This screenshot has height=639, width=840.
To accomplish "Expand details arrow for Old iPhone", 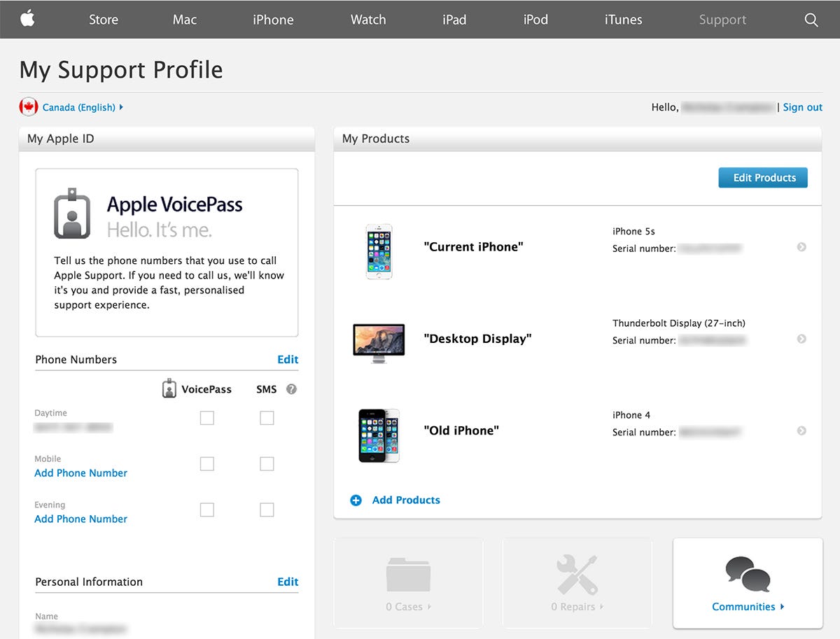I will click(x=801, y=430).
